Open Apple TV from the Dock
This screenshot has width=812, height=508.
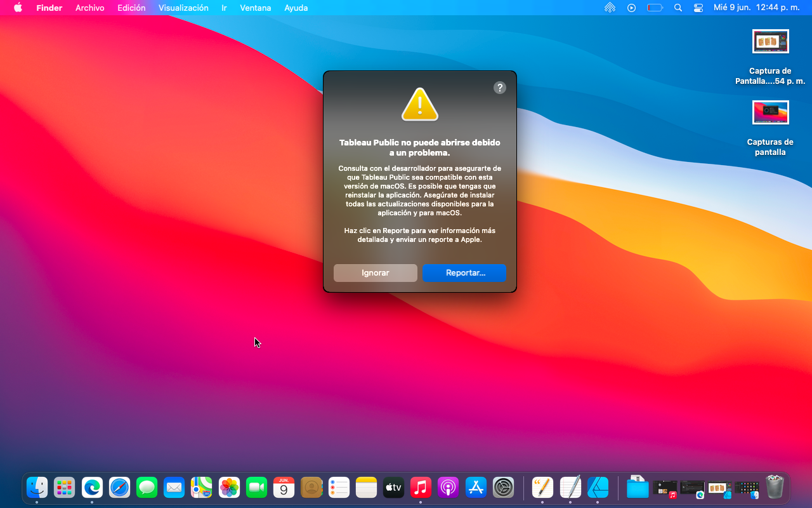(x=393, y=488)
